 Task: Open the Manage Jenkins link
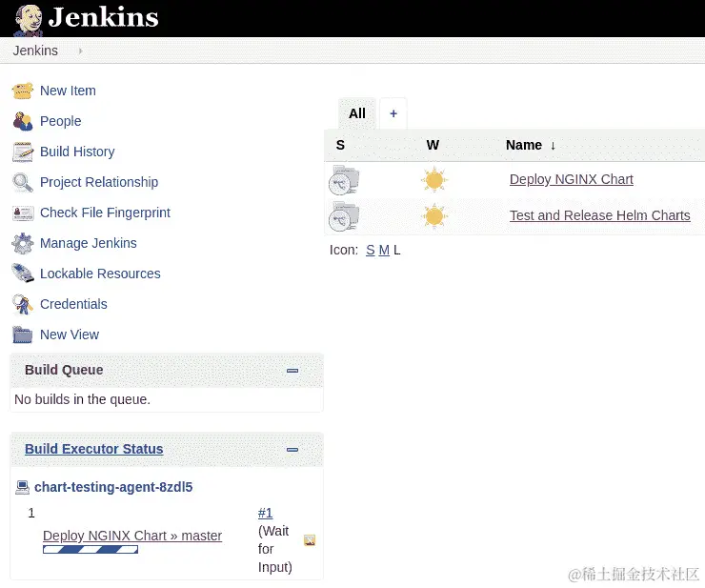(x=88, y=243)
